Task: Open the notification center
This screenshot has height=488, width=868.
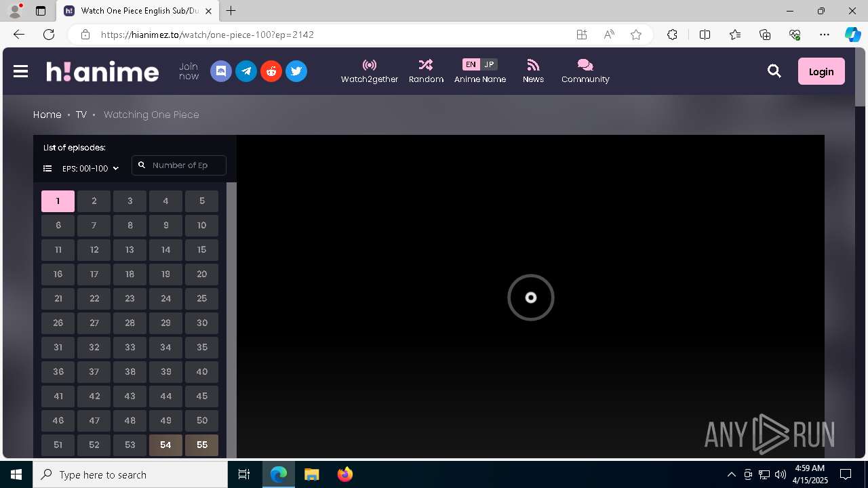Action: click(846, 474)
